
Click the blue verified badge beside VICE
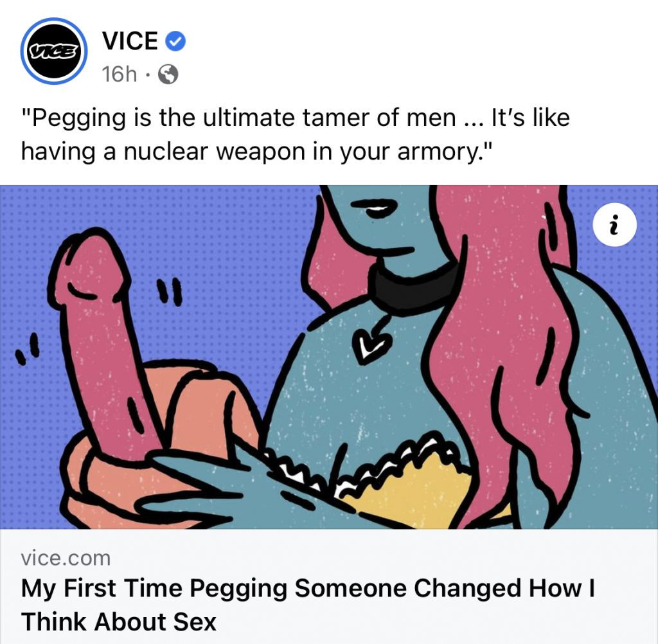(175, 42)
